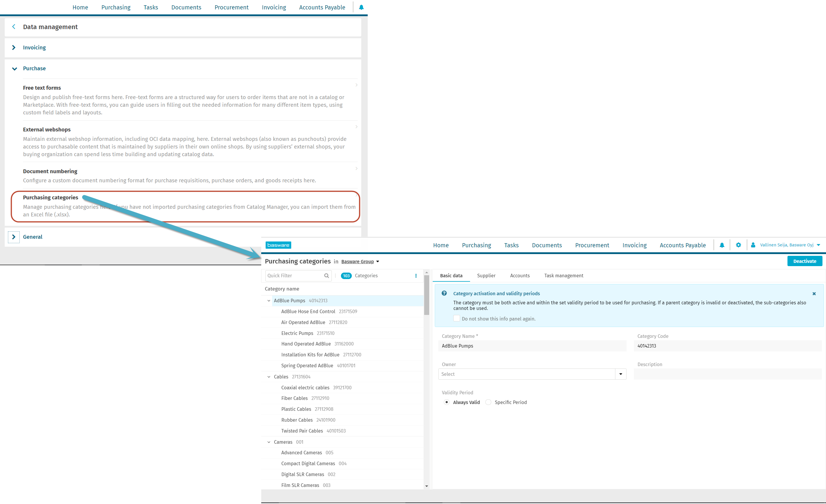Open the Free text forms link

point(42,88)
